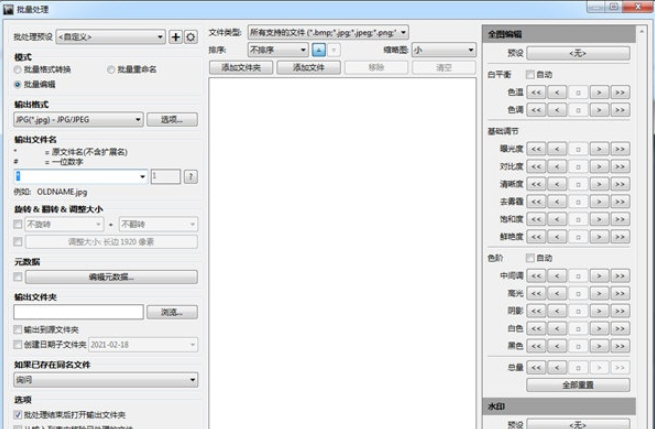Open 输出格式 JPG dropdown

pyautogui.click(x=78, y=120)
